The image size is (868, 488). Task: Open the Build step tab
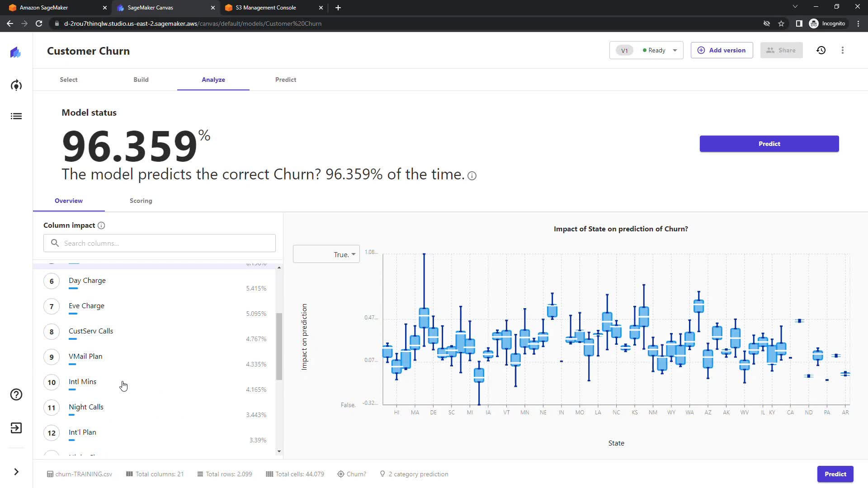[141, 80]
